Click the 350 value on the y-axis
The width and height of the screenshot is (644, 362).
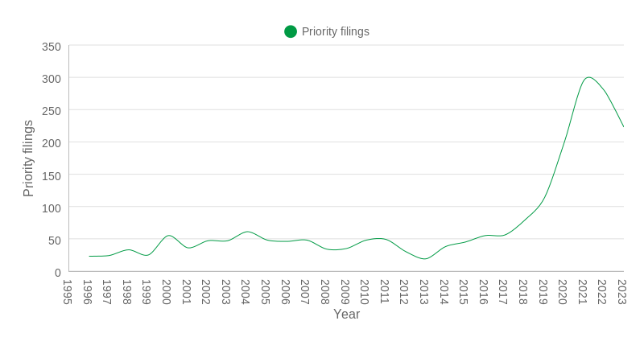point(52,47)
